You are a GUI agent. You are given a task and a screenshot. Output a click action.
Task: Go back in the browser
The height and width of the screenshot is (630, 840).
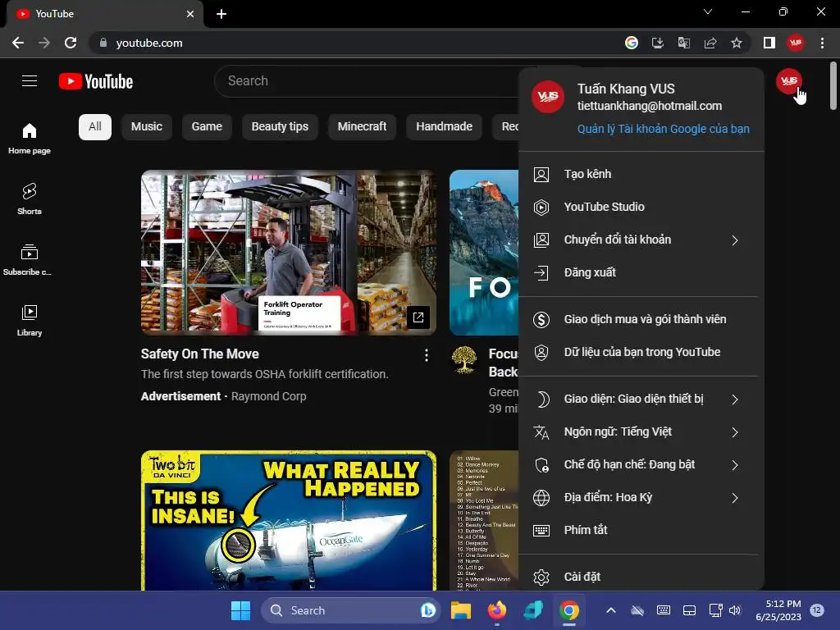(x=18, y=43)
